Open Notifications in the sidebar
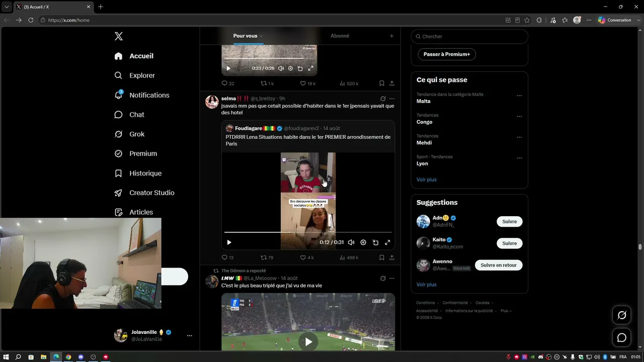644x362 pixels. pyautogui.click(x=142, y=95)
